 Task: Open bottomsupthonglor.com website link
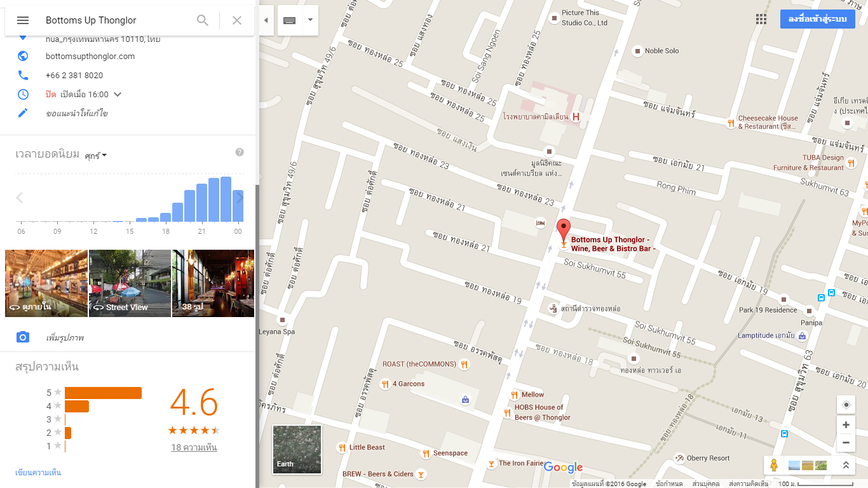(90, 56)
